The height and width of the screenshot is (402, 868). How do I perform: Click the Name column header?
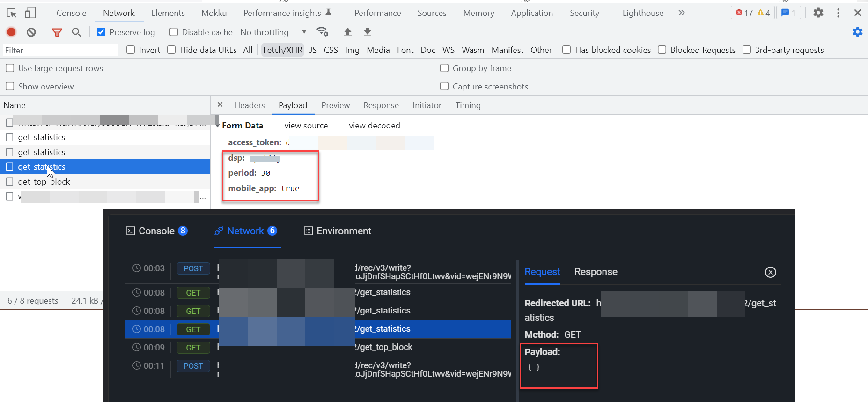[105, 105]
